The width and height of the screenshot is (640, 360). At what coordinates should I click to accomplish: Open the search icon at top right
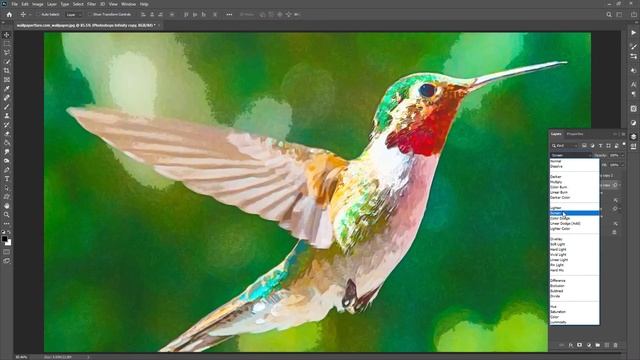609,15
